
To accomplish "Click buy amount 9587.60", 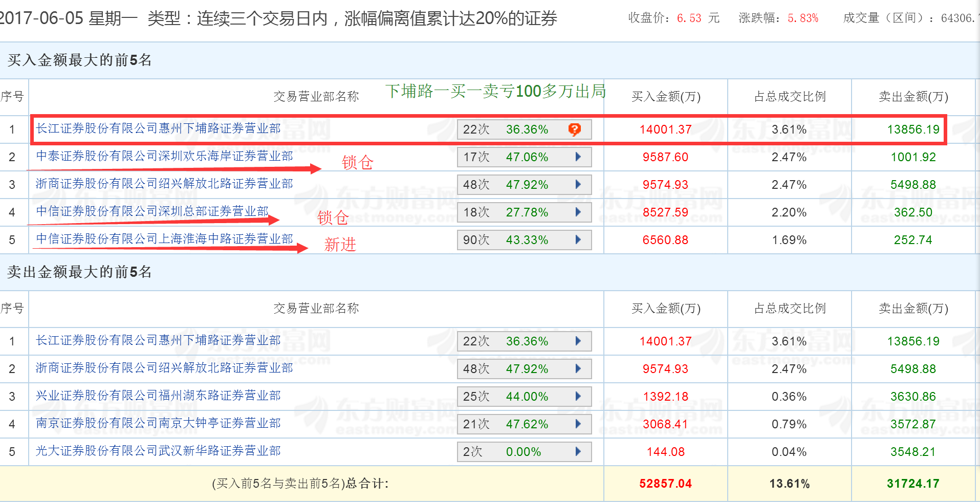I will tap(665, 157).
